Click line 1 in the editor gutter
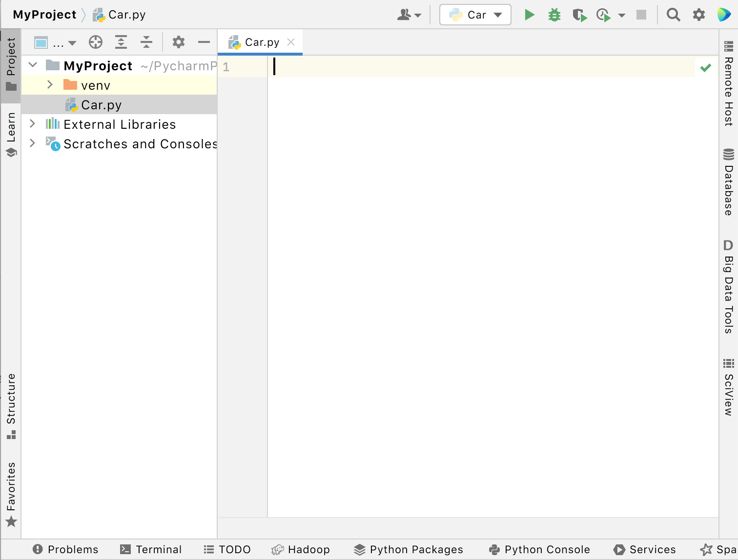 tap(226, 67)
